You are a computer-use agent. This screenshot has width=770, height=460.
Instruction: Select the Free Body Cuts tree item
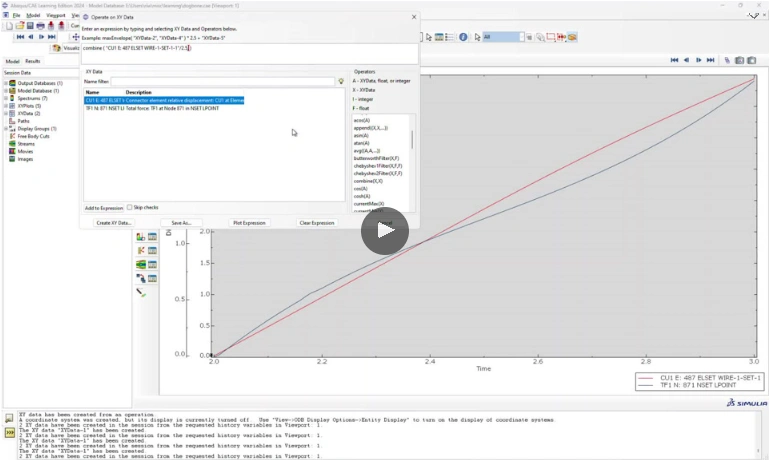tap(33, 136)
